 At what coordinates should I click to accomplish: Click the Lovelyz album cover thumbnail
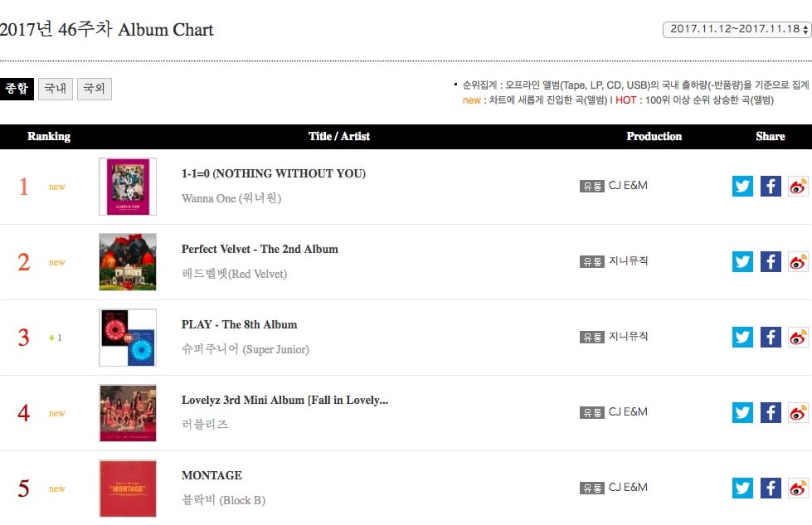point(127,412)
